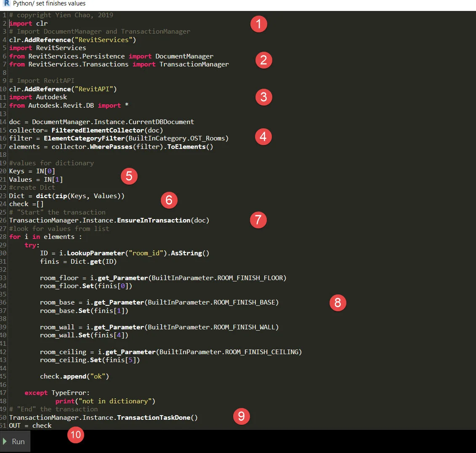This screenshot has width=476, height=453.
Task: Click the '# Import RevitAPI' comment
Action: (x=42, y=81)
